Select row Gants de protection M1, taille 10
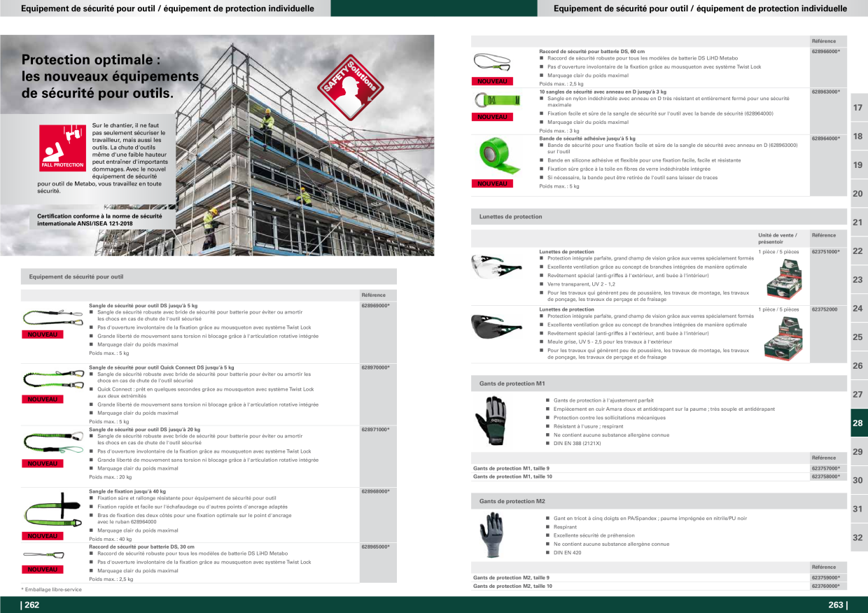Screen dimensions: 868x613 click(659, 477)
